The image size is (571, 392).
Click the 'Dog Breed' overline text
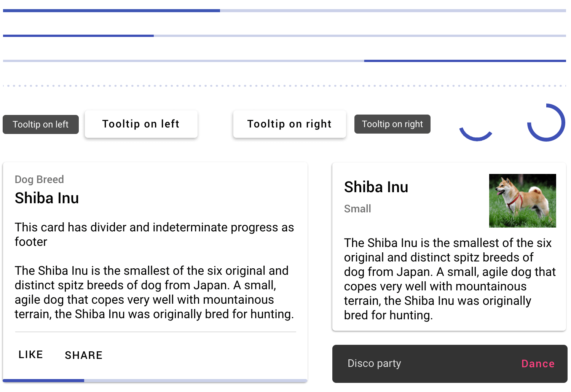click(x=39, y=179)
